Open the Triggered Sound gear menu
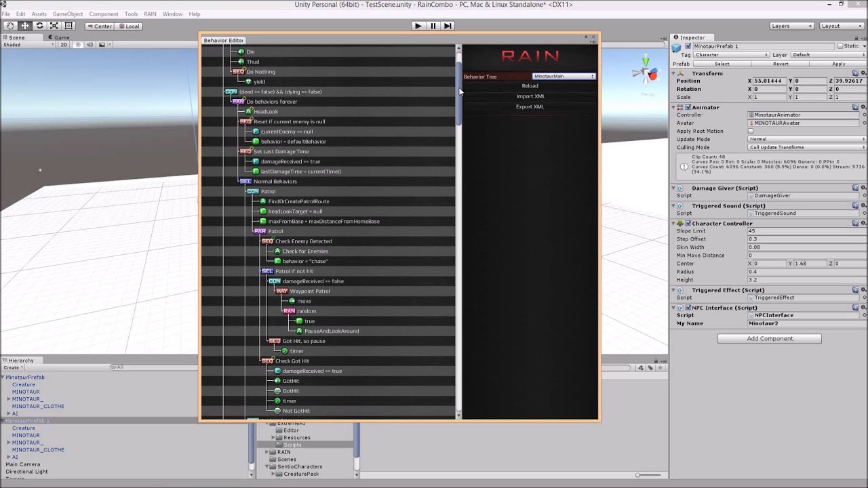Image resolution: width=868 pixels, height=488 pixels. 863,205
